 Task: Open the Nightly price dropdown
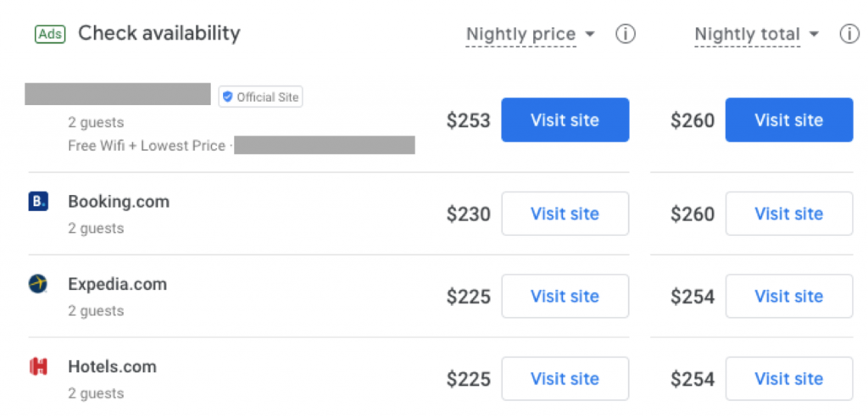point(531,35)
